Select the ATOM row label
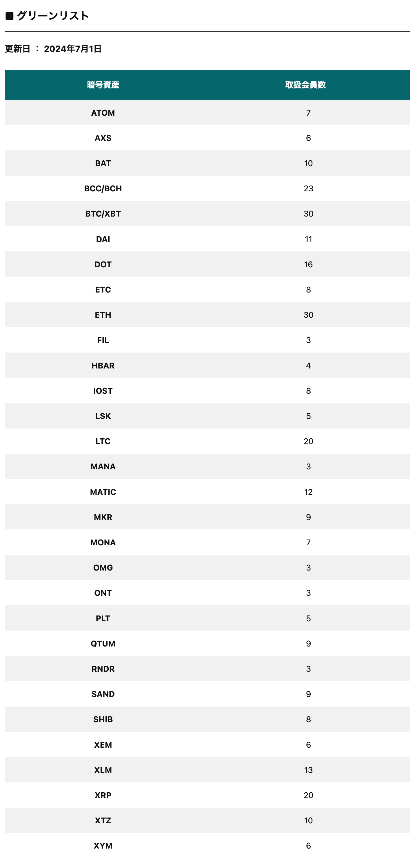 pos(103,113)
